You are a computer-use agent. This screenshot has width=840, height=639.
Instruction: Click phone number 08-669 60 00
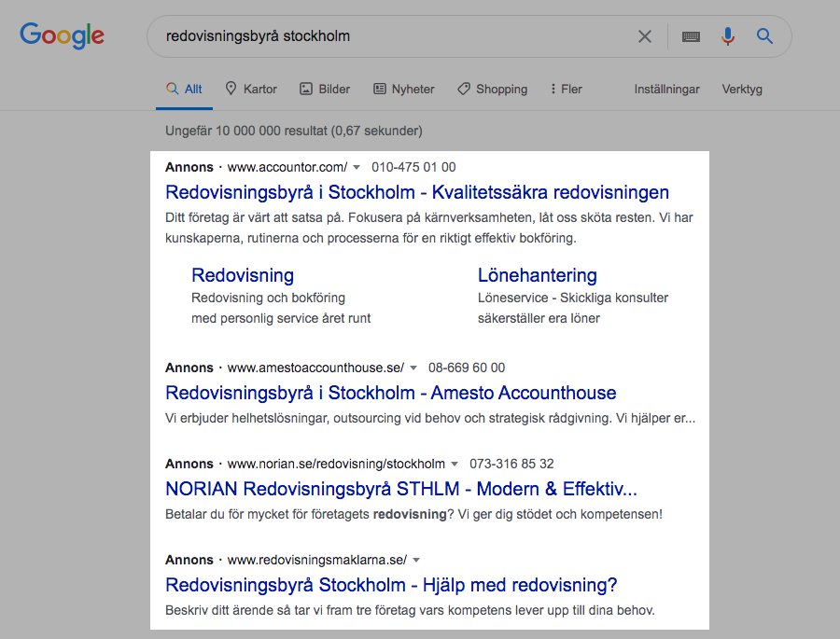coord(467,368)
